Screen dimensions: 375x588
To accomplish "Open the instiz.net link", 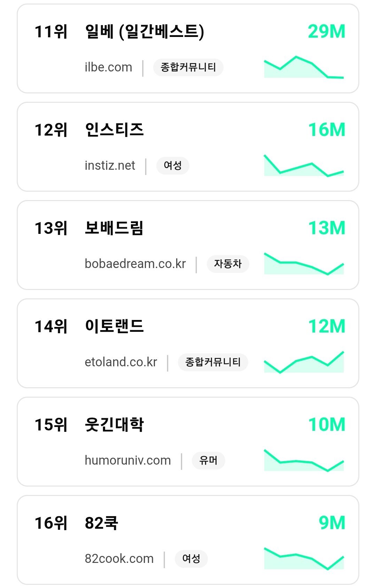I will [110, 166].
